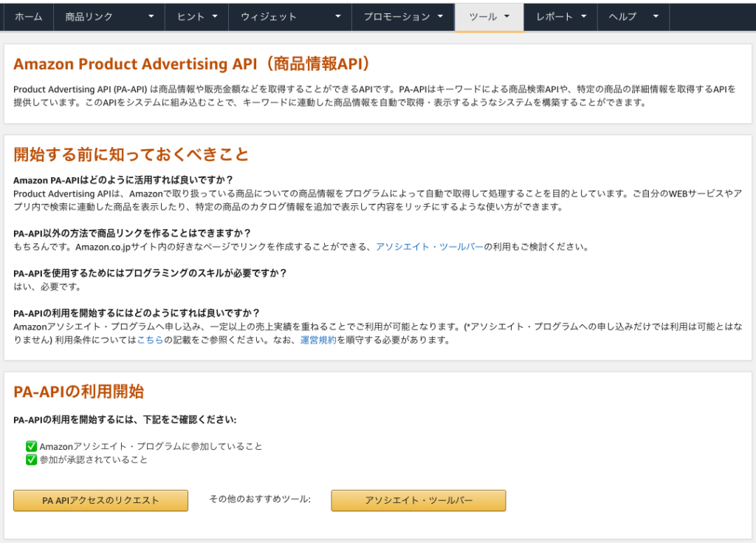Screen dimensions: 756x543
Task: Open the ヒント menu
Action: [x=196, y=17]
